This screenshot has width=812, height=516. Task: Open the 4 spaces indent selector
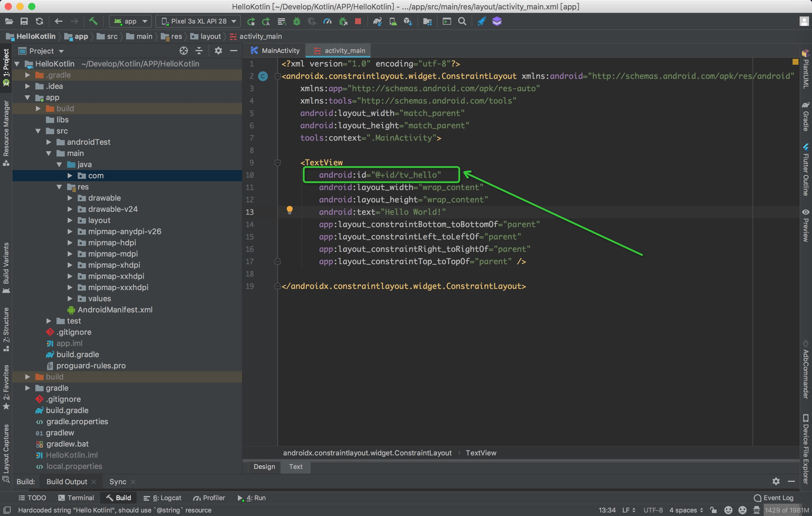pyautogui.click(x=686, y=510)
